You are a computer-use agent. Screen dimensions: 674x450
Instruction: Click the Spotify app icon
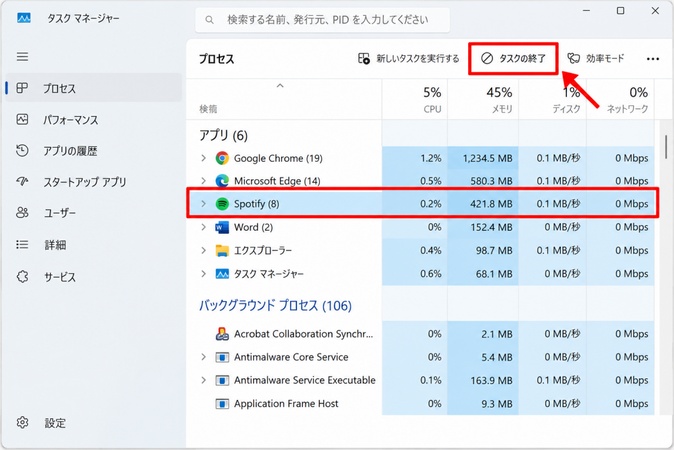click(x=222, y=204)
